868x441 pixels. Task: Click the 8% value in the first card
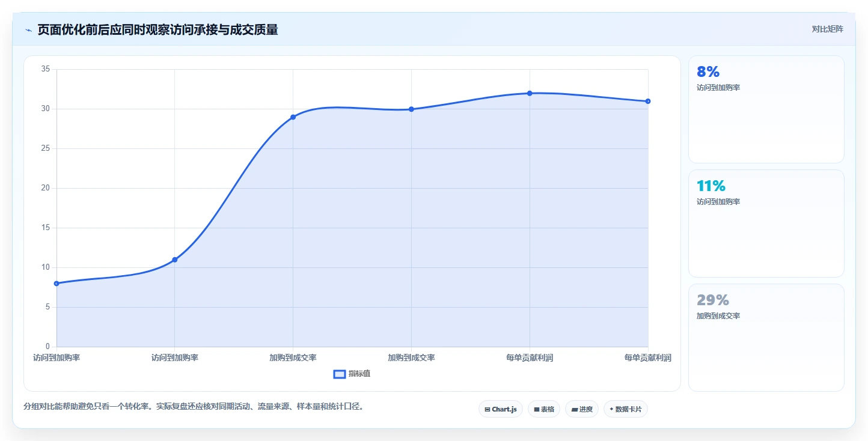(708, 71)
